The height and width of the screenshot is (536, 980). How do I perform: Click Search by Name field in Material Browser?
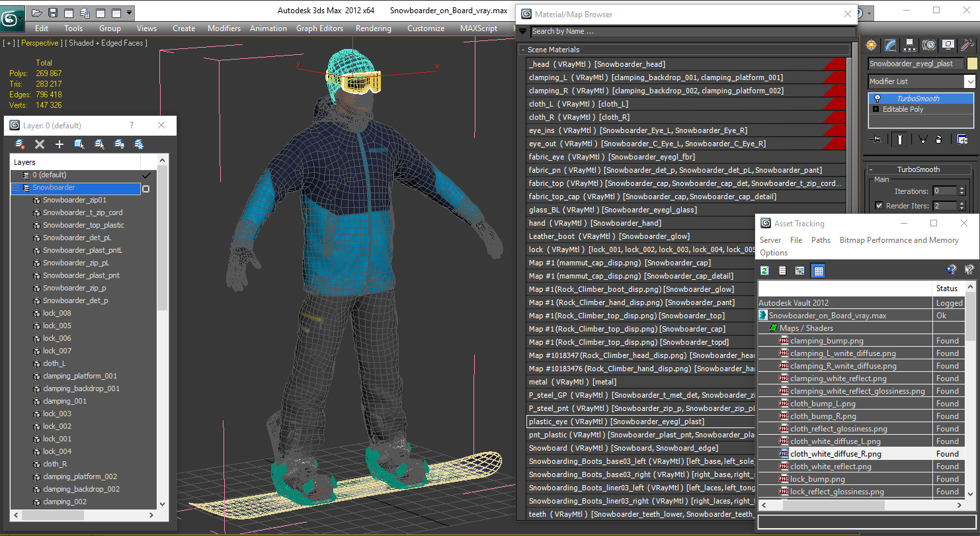pos(693,31)
